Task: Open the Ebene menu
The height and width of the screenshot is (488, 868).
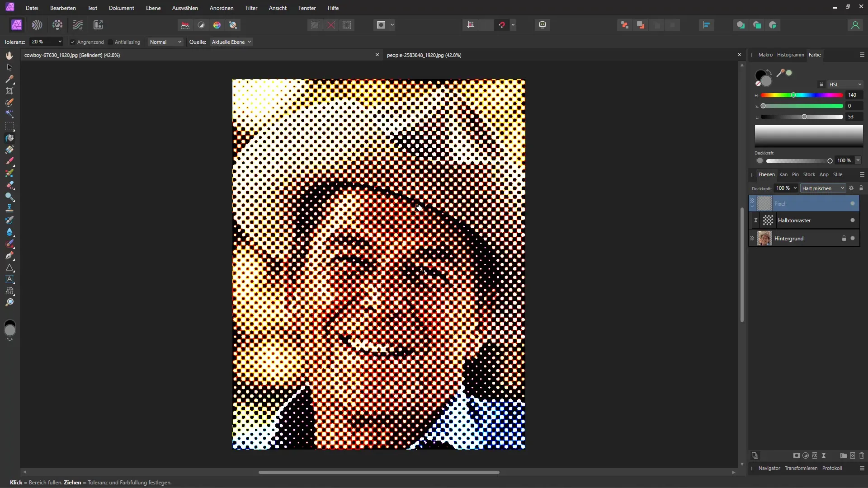Action: tap(153, 8)
